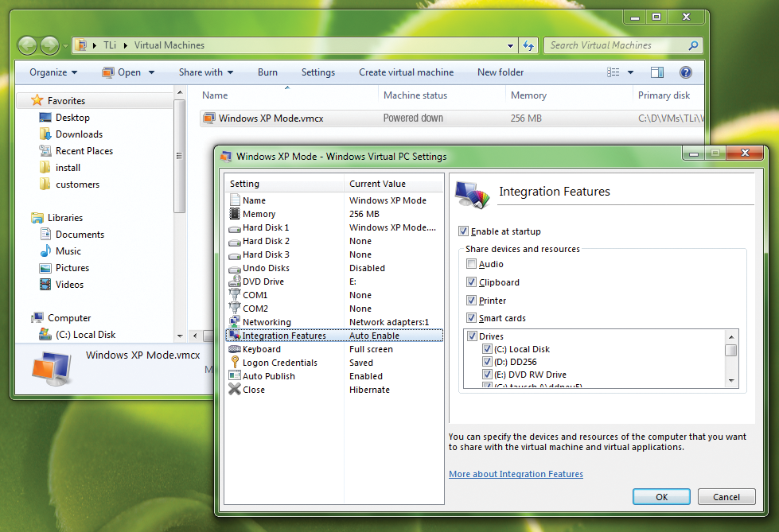Select the Integration Features setting row

(278, 336)
